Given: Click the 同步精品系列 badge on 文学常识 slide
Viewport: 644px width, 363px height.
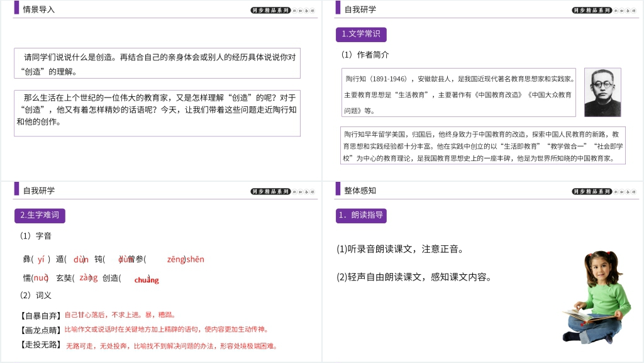Looking at the screenshot, I should tap(592, 10).
